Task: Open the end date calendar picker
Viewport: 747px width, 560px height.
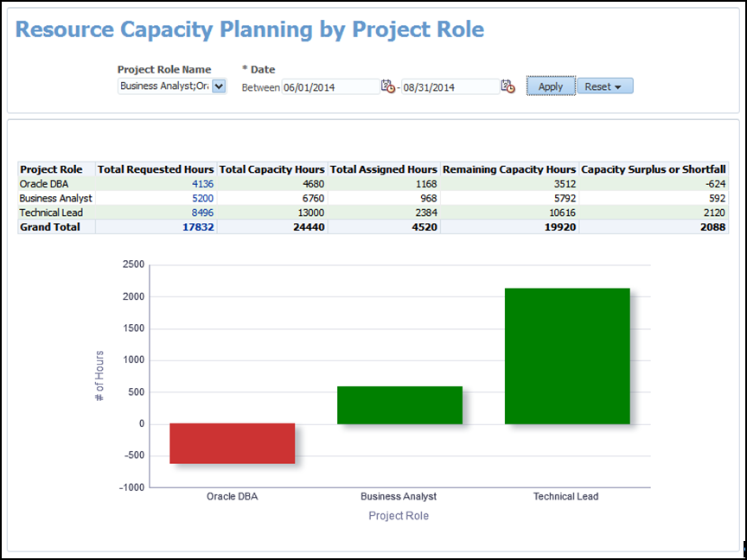Action: (x=508, y=86)
